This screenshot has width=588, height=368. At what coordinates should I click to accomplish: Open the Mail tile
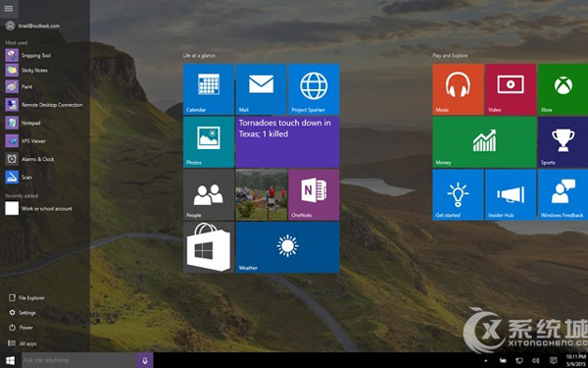261,89
